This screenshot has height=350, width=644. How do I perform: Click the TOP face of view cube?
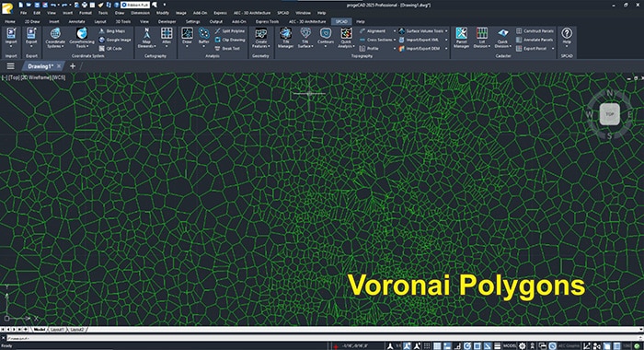[x=609, y=114]
